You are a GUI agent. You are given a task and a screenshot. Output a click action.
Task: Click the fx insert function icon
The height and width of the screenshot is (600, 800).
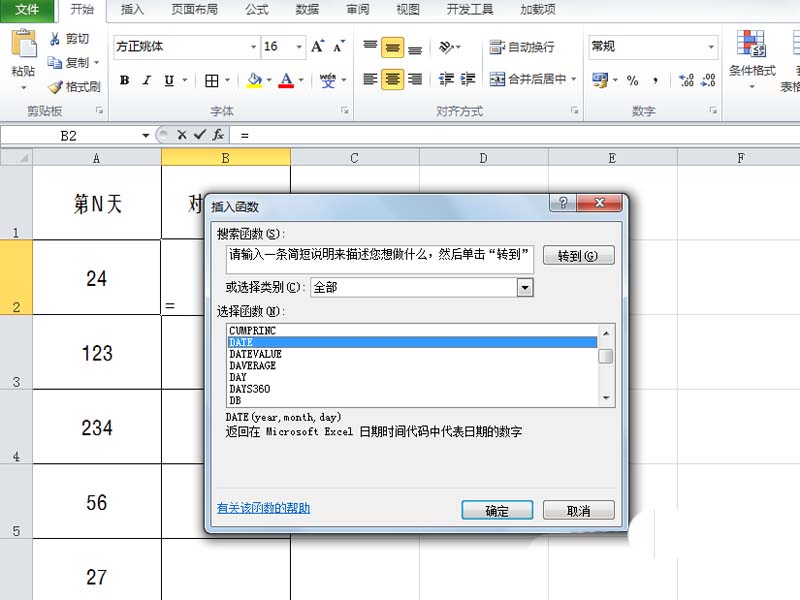click(218, 135)
